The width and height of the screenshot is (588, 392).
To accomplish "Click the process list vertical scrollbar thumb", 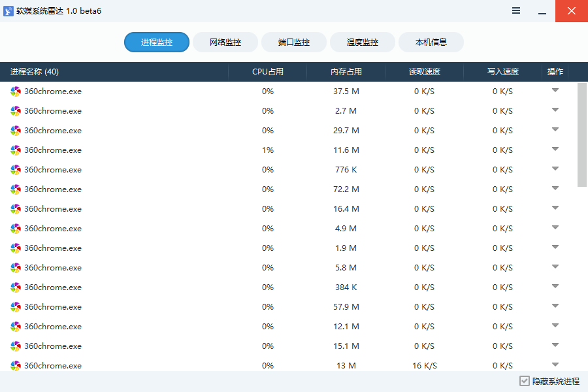I will click(581, 135).
